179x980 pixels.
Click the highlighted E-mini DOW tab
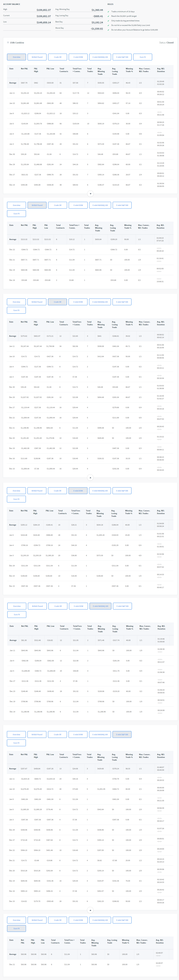78,491
